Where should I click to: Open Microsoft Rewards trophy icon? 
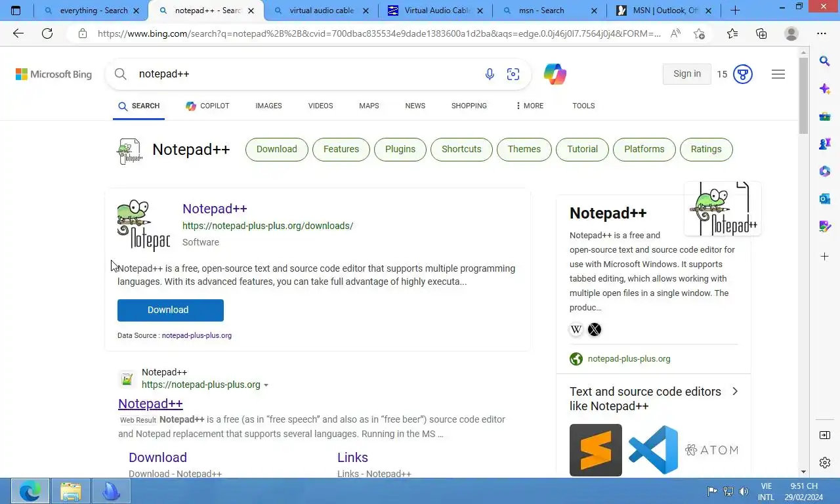743,74
